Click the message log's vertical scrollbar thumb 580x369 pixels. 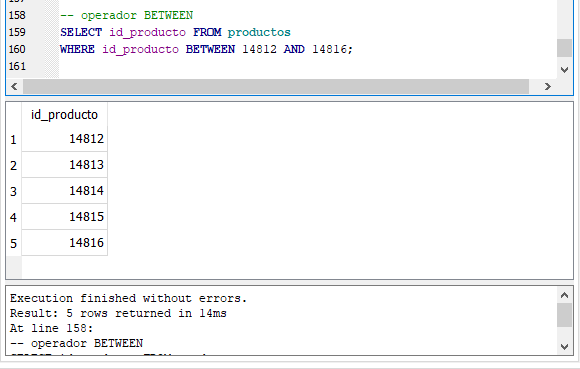(x=564, y=315)
